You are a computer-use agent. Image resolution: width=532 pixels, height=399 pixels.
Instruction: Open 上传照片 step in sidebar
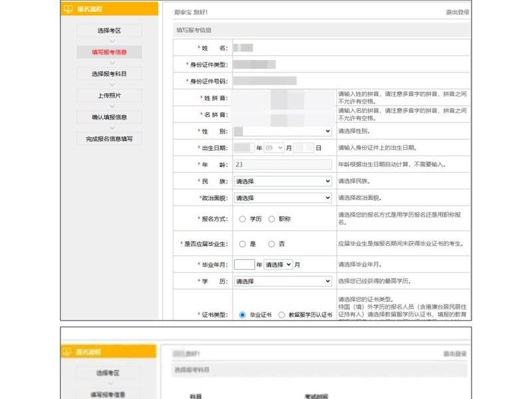point(109,96)
